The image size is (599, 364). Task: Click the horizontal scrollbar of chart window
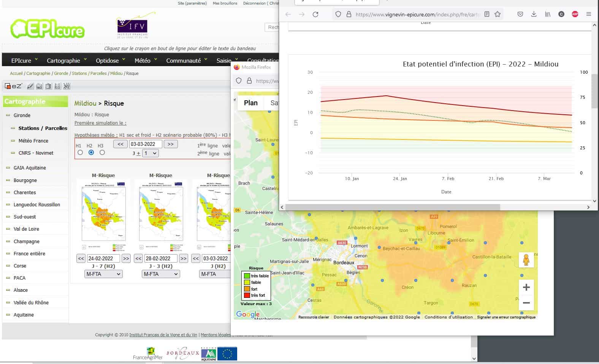click(x=393, y=207)
